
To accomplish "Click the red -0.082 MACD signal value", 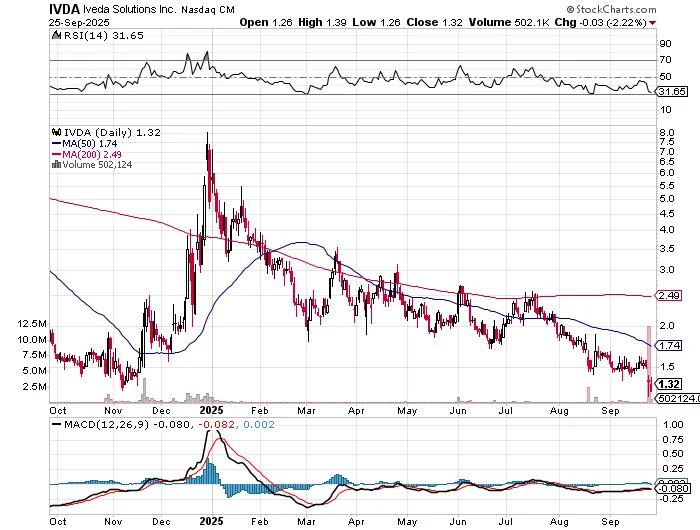I will (217, 424).
